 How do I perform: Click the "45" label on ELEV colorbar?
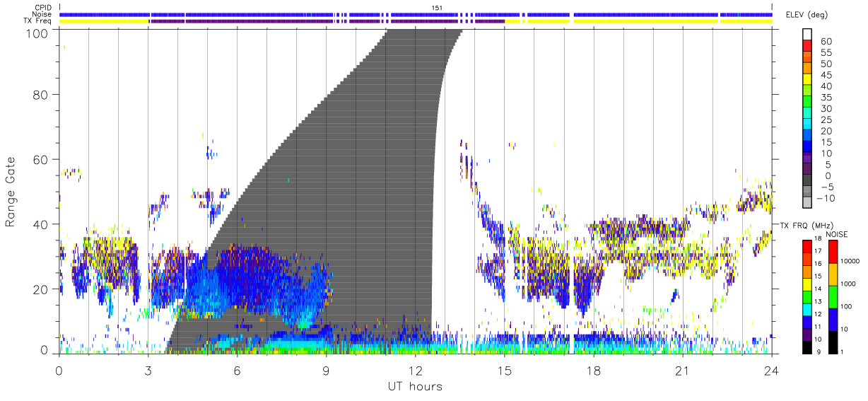(826, 75)
